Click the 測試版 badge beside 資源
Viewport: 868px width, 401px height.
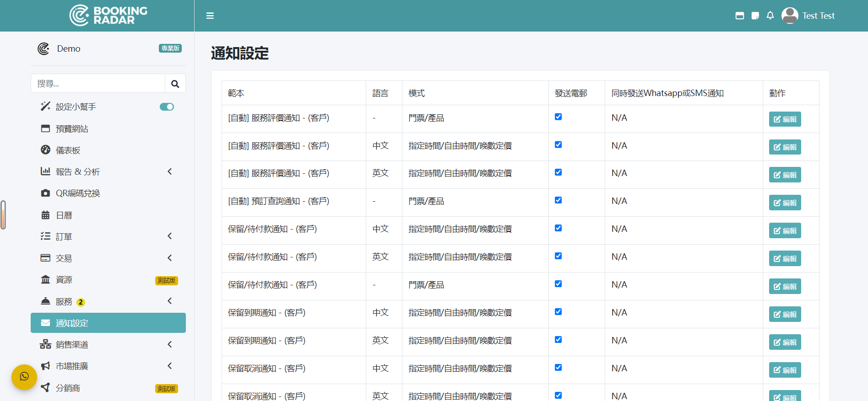point(167,280)
